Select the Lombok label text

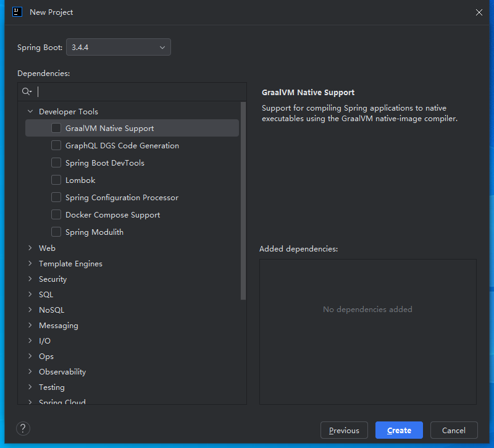click(x=80, y=180)
